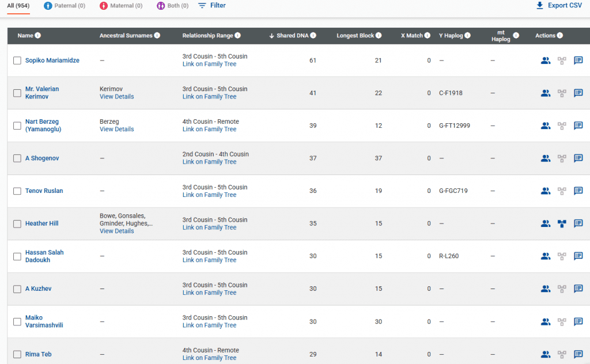Switch to Both (0) tab
Image resolution: width=590 pixels, height=364 pixels.
[173, 6]
